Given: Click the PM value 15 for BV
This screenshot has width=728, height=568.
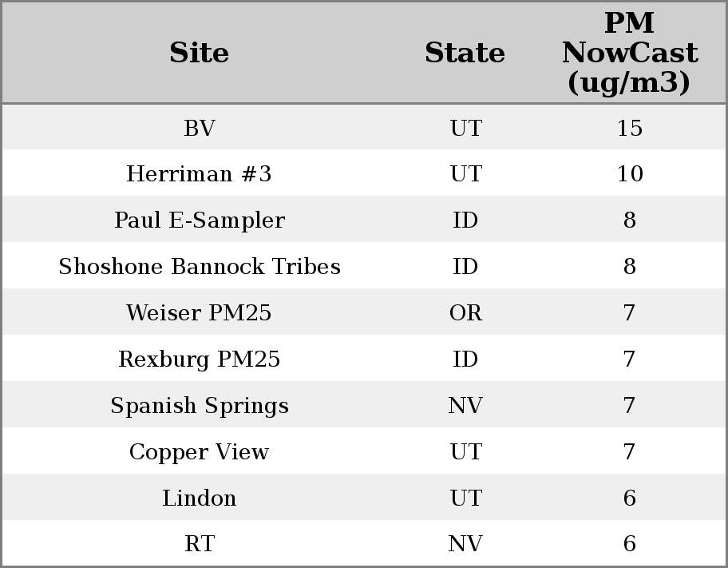Looking at the screenshot, I should (629, 128).
